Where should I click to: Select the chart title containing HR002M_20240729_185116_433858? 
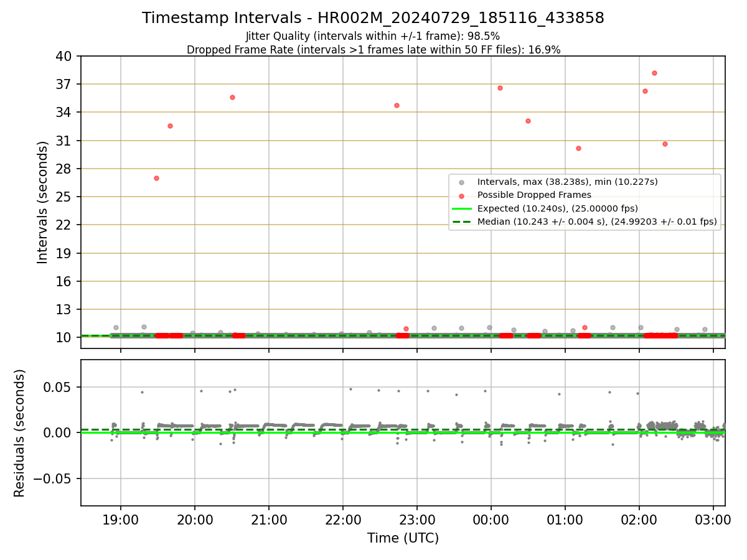[x=373, y=18]
